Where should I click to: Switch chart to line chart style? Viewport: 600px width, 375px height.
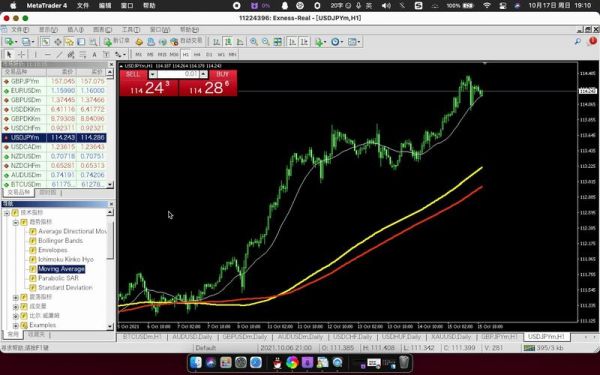[x=240, y=42]
